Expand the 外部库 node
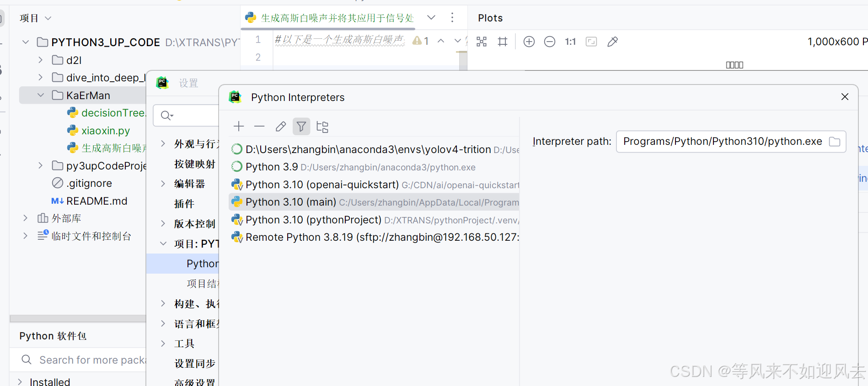 pos(26,218)
